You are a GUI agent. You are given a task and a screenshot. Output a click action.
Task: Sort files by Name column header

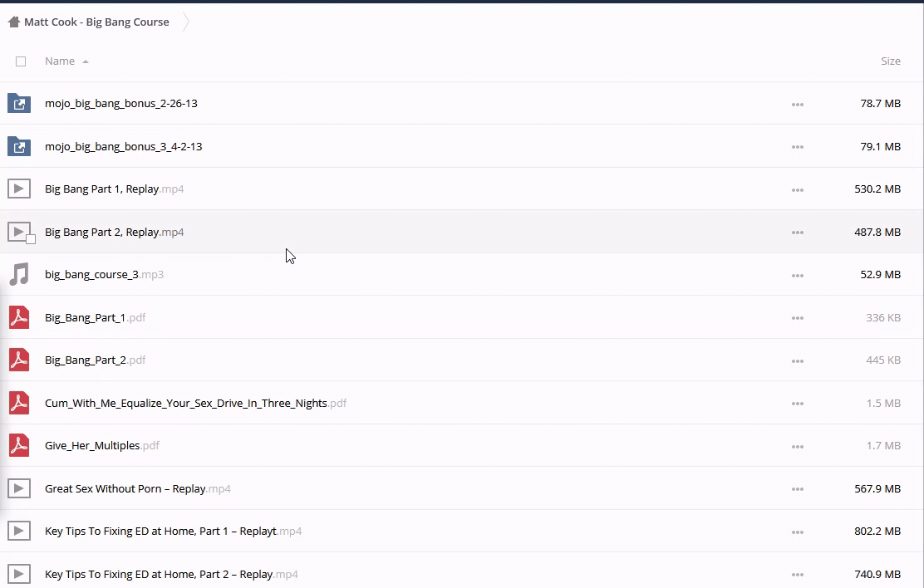click(x=60, y=61)
